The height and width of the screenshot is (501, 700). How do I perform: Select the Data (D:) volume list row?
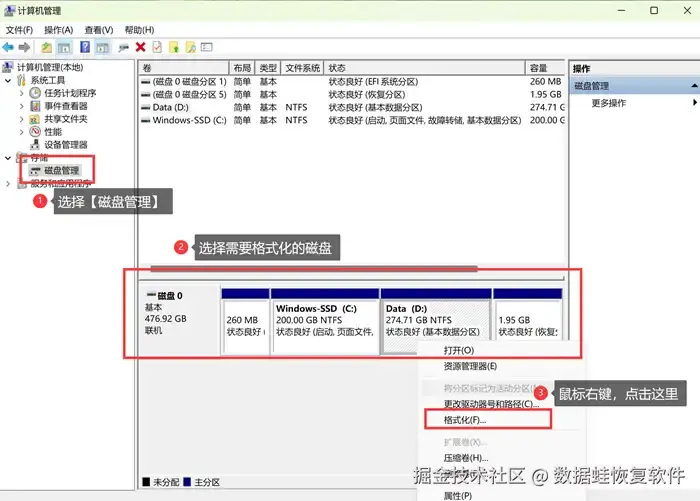[x=353, y=108]
